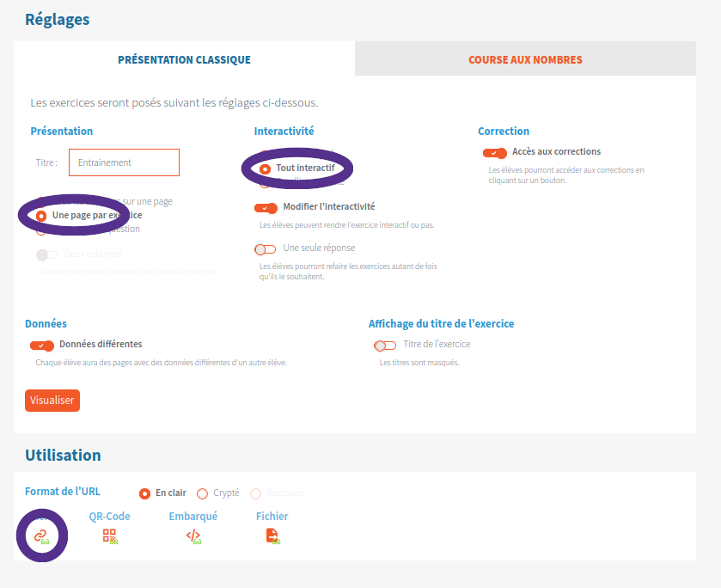Image resolution: width=721 pixels, height=588 pixels.
Task: Click the Embarqué embed code icon
Action: [x=193, y=536]
